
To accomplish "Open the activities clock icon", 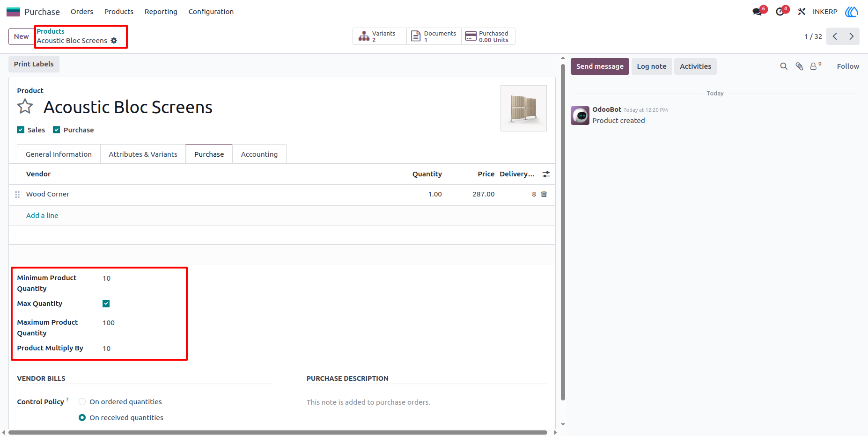I will coord(780,12).
